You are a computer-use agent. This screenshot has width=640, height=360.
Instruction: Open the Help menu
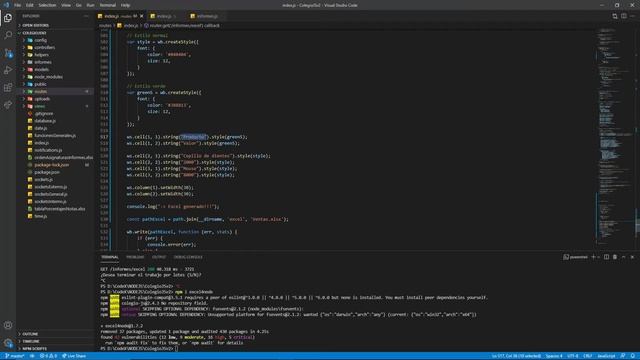click(125, 5)
